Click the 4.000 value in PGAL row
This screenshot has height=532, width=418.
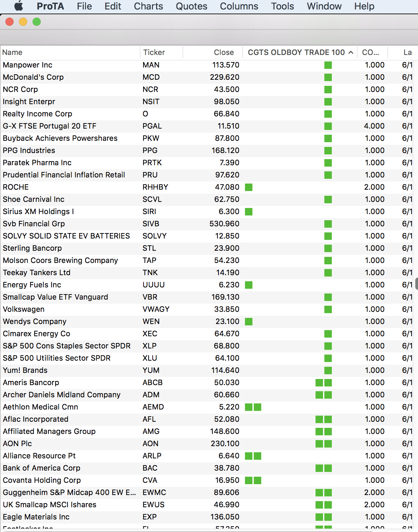tap(374, 126)
